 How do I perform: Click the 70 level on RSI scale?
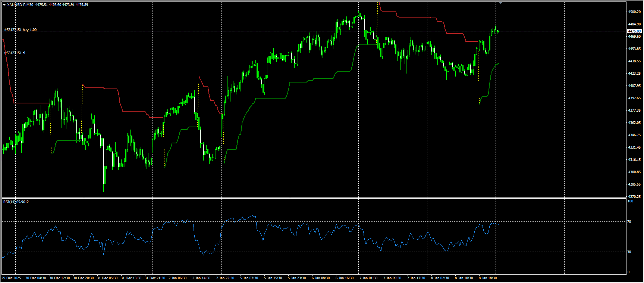(x=629, y=222)
